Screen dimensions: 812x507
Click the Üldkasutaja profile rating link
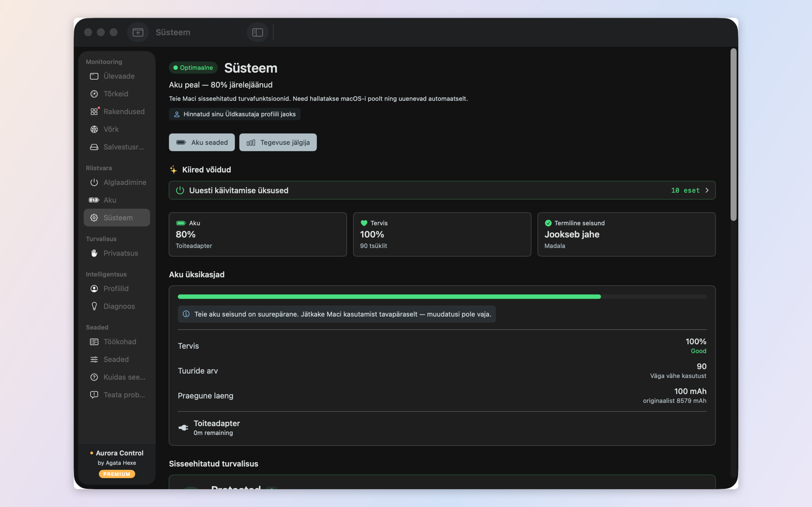(x=234, y=114)
